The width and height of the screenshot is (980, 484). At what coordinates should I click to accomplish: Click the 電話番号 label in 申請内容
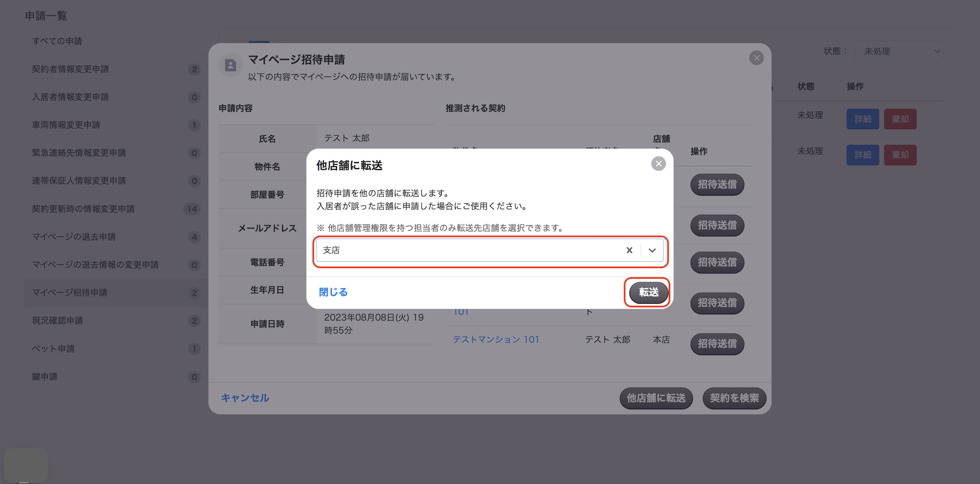267,262
